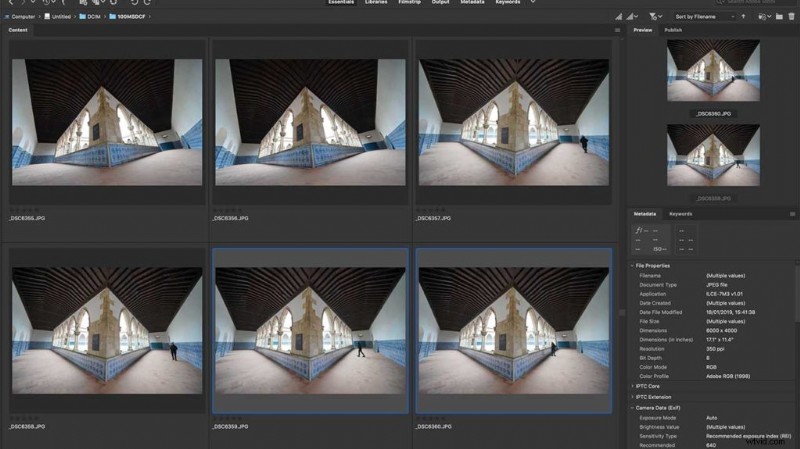
Task: Switch to the Keywords workspace
Action: tap(508, 2)
